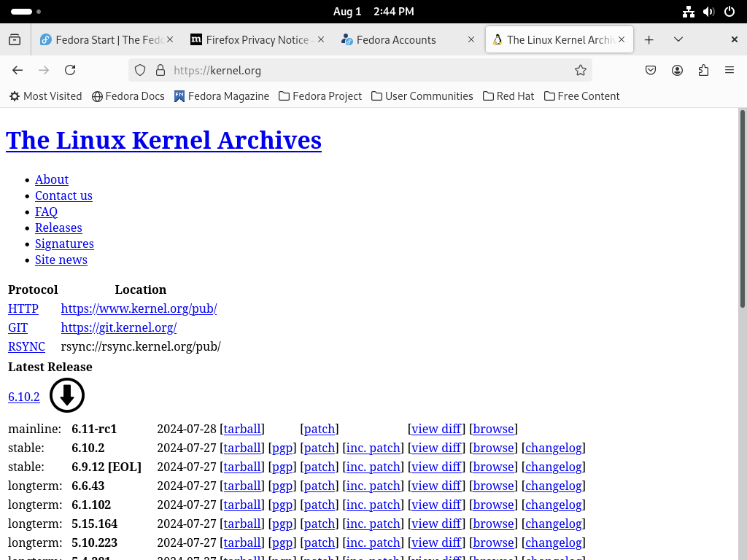
Task: Close the Linux Kernel Archives tab
Action: (622, 40)
